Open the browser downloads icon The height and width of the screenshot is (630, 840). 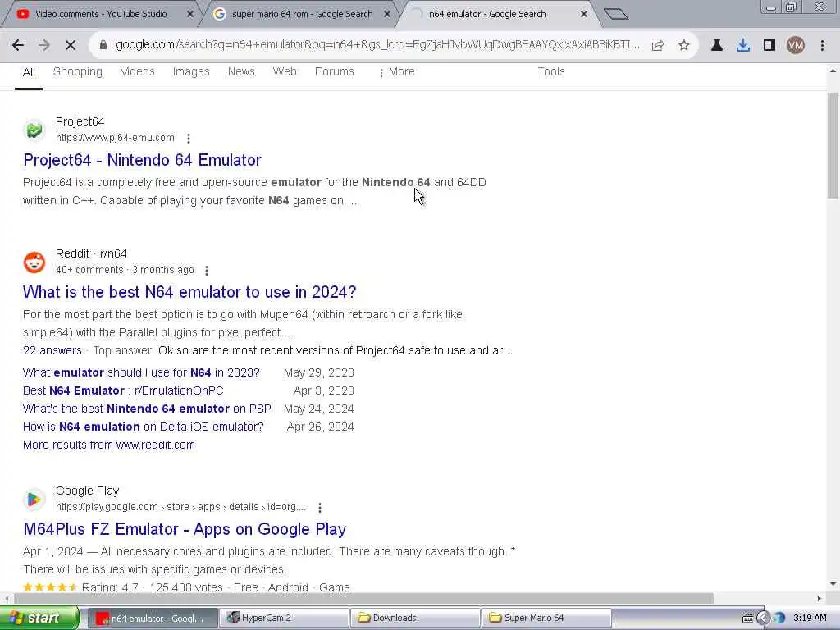(743, 46)
